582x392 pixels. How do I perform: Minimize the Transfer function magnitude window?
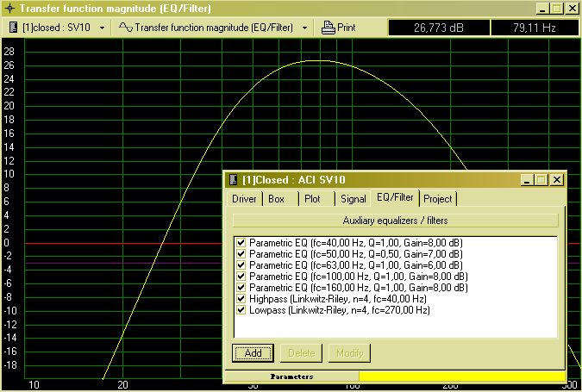click(542, 8)
